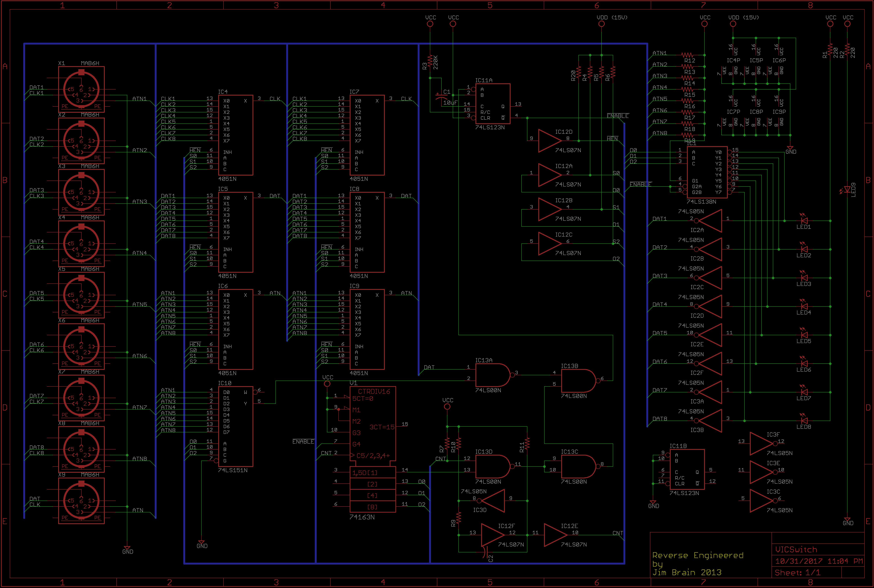Viewport: 874px width, 588px height.
Task: Select the IC13C NAND gate
Action: [578, 466]
